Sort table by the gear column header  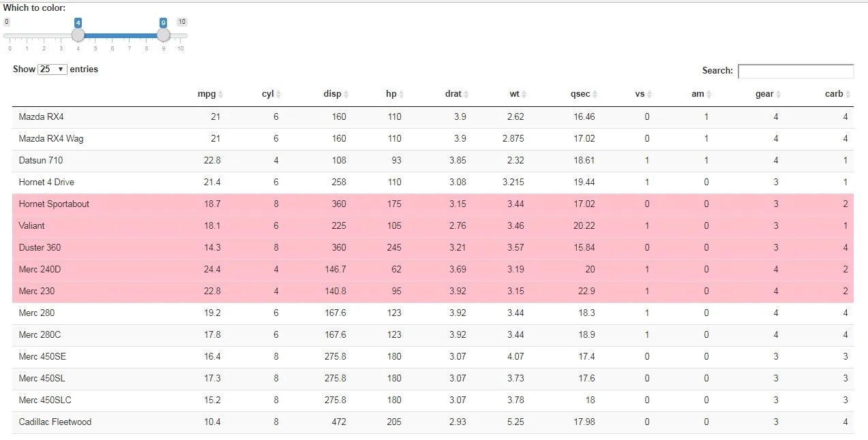(x=764, y=94)
